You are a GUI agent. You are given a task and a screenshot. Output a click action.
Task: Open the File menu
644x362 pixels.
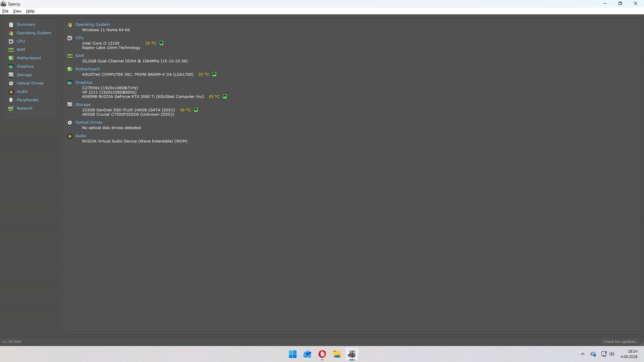click(5, 11)
